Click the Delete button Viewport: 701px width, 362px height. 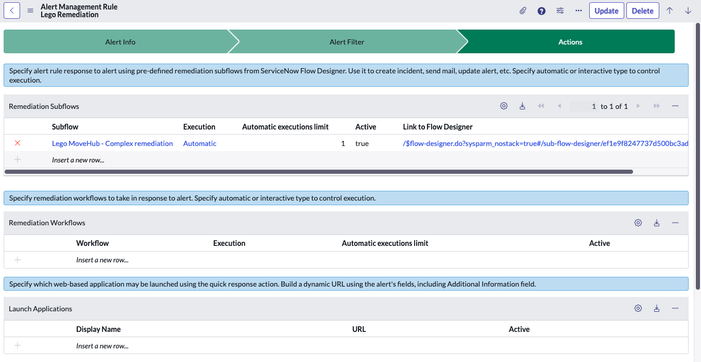(642, 11)
